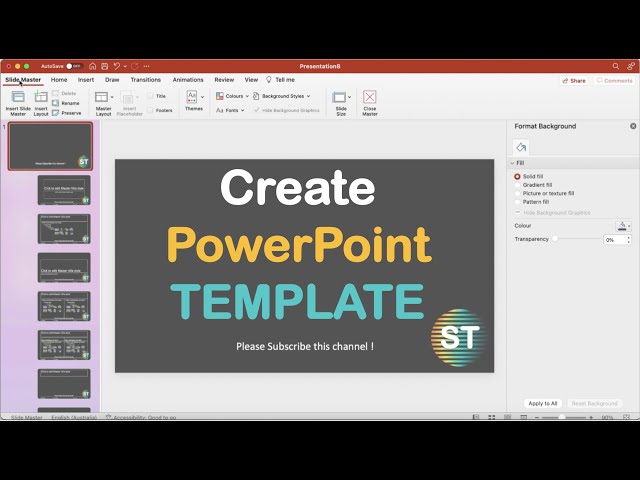Click the Normal view icon in status bar
The image size is (640, 480).
pyautogui.click(x=476, y=417)
